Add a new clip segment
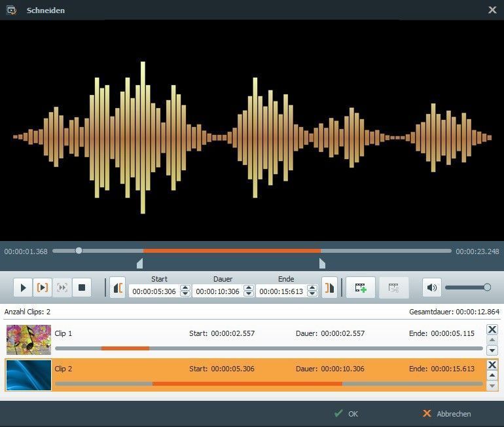The width and height of the screenshot is (504, 427). (360, 288)
